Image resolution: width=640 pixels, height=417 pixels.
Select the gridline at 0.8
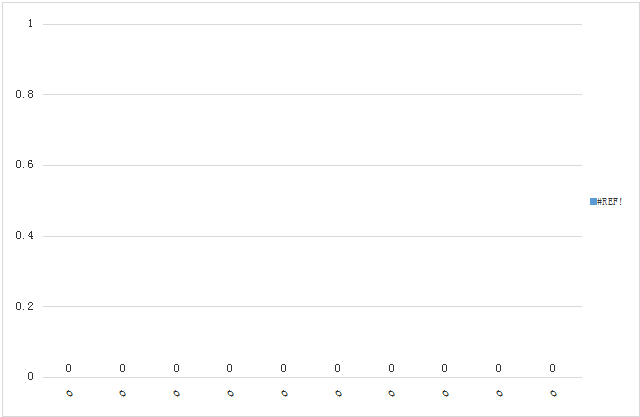point(312,95)
